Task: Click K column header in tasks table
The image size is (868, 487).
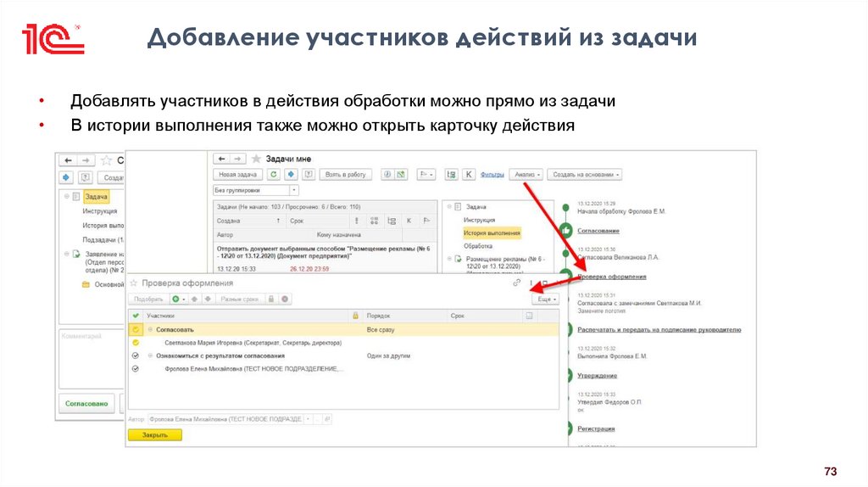Action: pos(409,221)
